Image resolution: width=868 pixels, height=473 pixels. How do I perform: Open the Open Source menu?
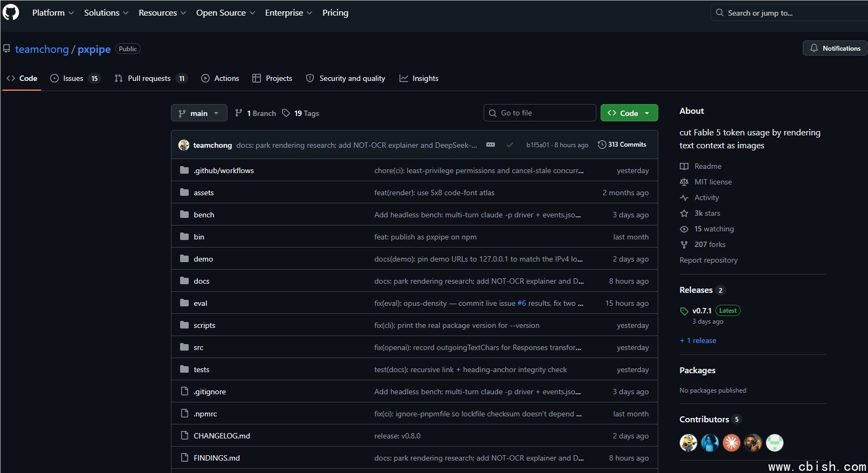point(225,12)
